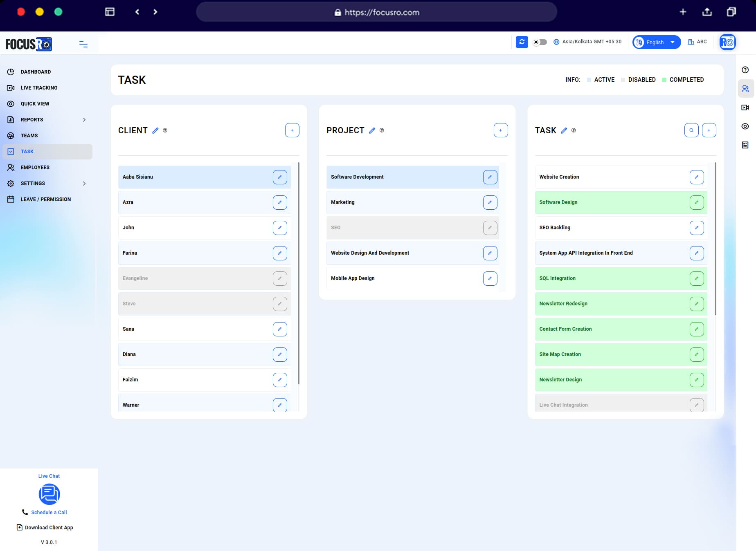756x551 pixels.
Task: Open the Live Tracking panel in sidebar
Action: click(39, 87)
